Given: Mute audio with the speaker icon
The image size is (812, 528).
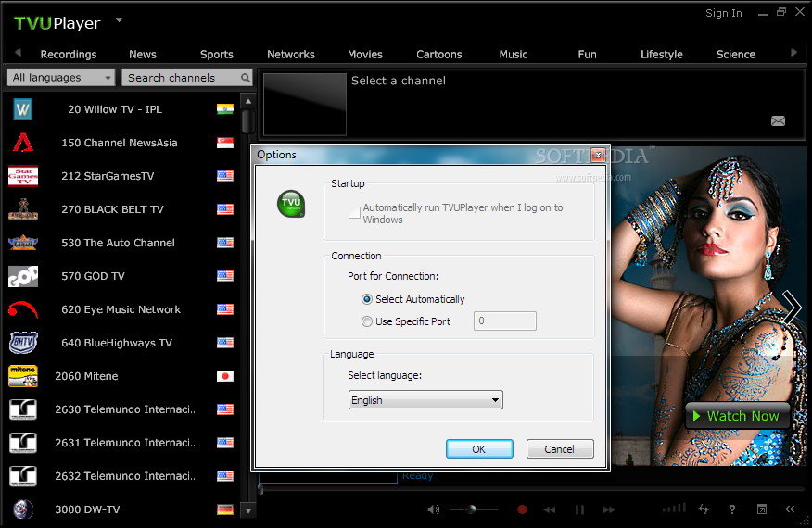Looking at the screenshot, I should point(433,509).
